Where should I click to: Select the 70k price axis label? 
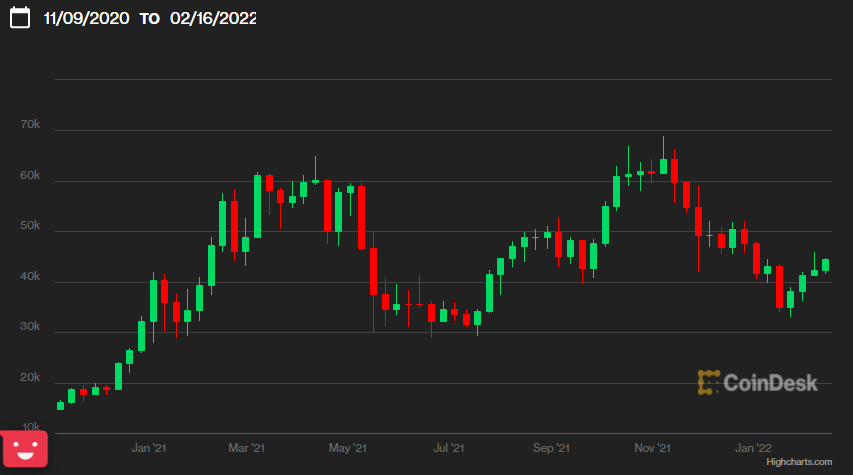point(30,125)
